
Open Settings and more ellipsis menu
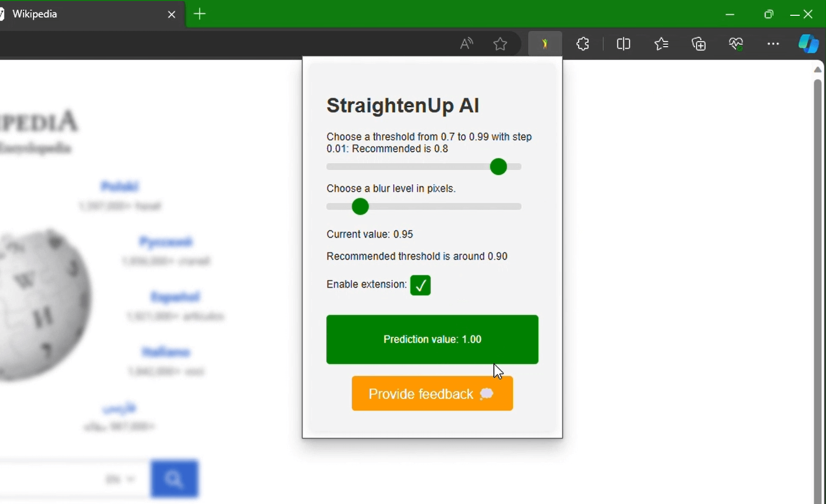773,44
